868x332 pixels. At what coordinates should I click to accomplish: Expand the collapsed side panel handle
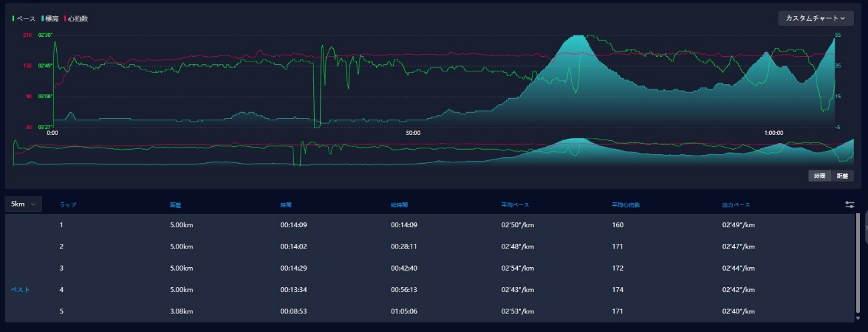(x=865, y=228)
